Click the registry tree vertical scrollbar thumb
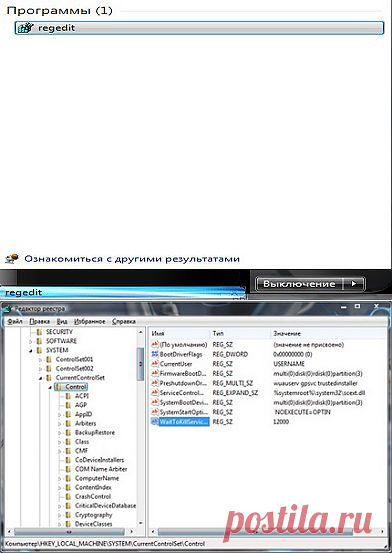 click(x=140, y=364)
